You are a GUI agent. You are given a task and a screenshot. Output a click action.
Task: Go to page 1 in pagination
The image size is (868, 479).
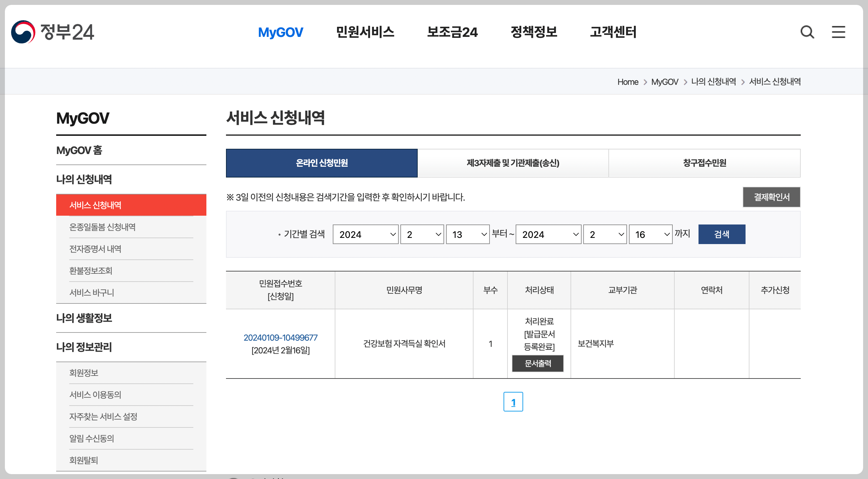pyautogui.click(x=513, y=402)
